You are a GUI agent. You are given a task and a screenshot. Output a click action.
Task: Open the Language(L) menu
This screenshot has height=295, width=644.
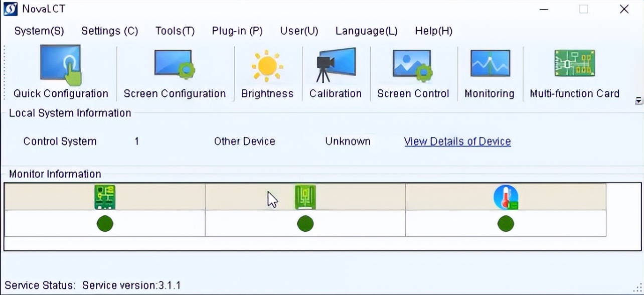pyautogui.click(x=366, y=31)
